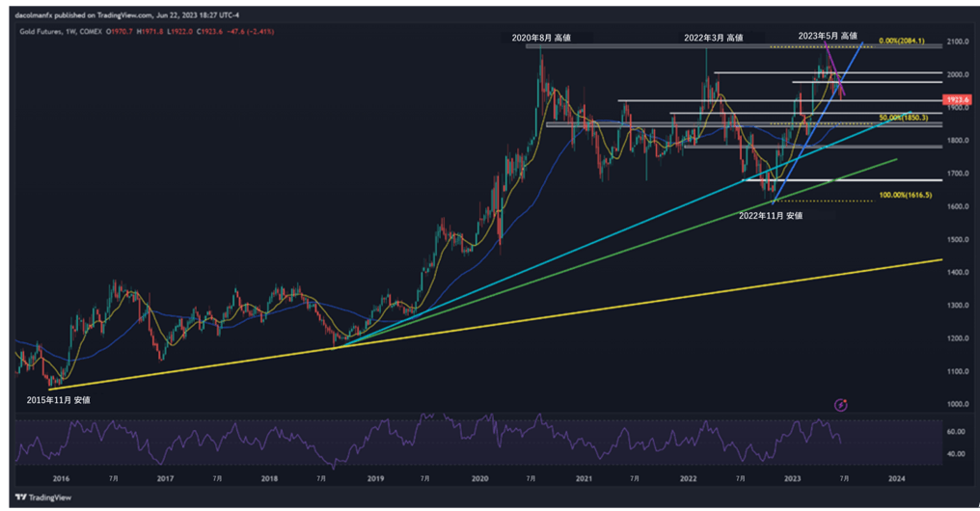Click the 1800.0 price axis value

[958, 141]
